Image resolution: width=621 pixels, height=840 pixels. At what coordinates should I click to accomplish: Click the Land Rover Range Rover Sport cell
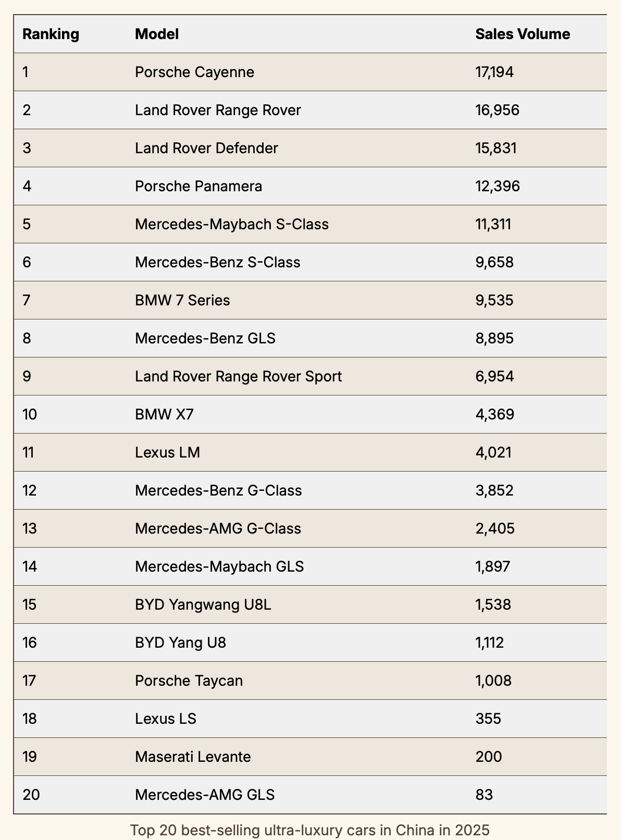click(238, 376)
